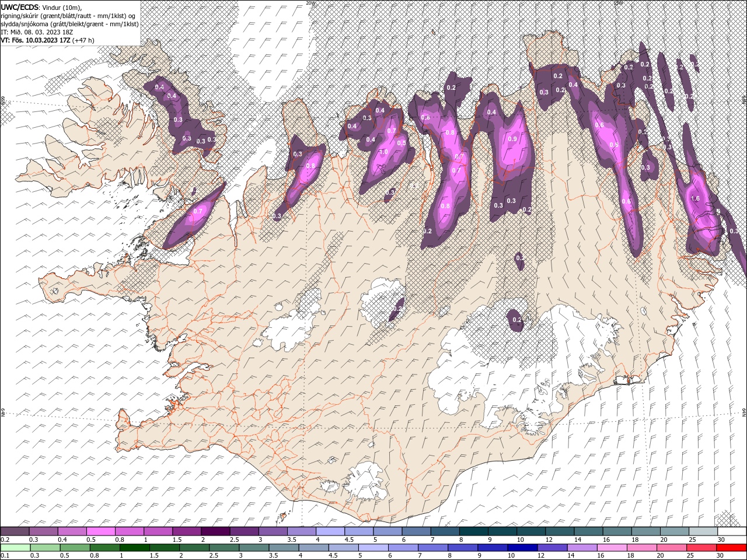Click the 15W longitude label at the top
The height and width of the screenshot is (560, 747).
(618, 2)
